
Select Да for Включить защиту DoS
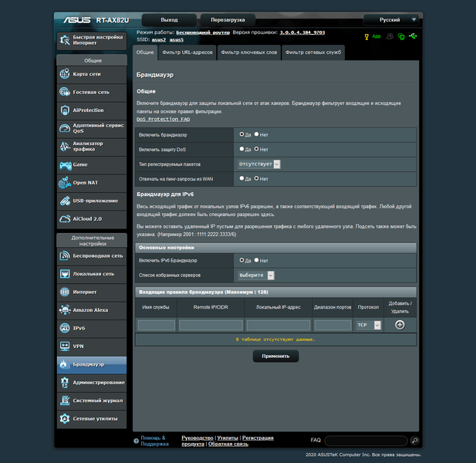point(241,149)
